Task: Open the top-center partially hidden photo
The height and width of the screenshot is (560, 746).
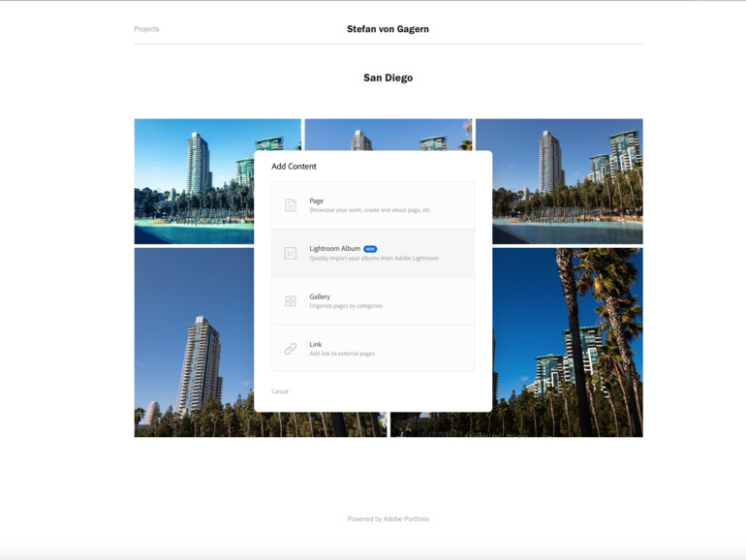Action: tap(389, 135)
